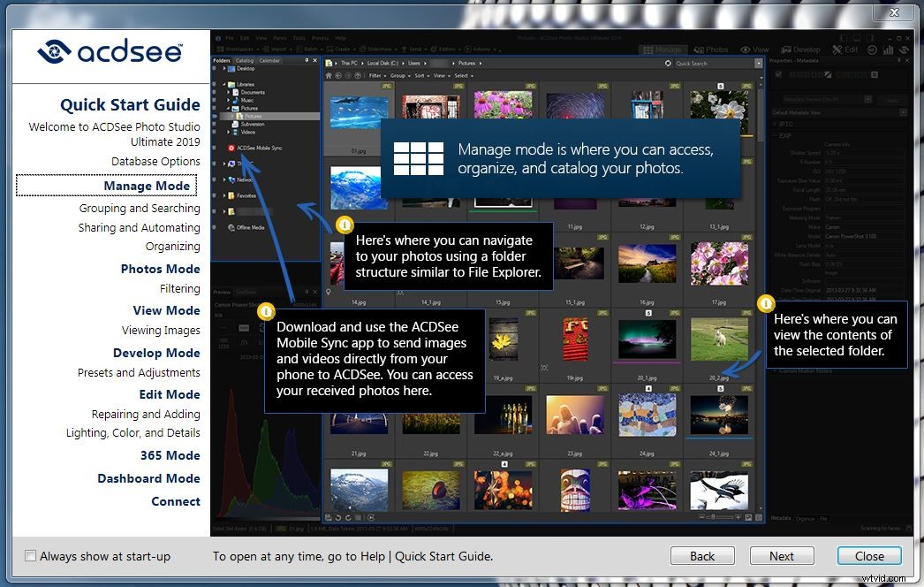This screenshot has height=587, width=924.
Task: Click the home icon in the navigation toolbar
Action: (328, 76)
